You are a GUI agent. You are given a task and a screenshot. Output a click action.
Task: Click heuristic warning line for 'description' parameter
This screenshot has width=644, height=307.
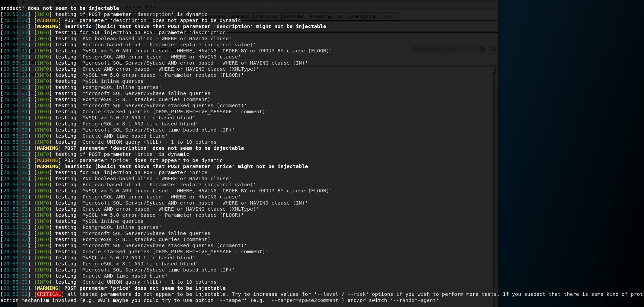point(195,26)
